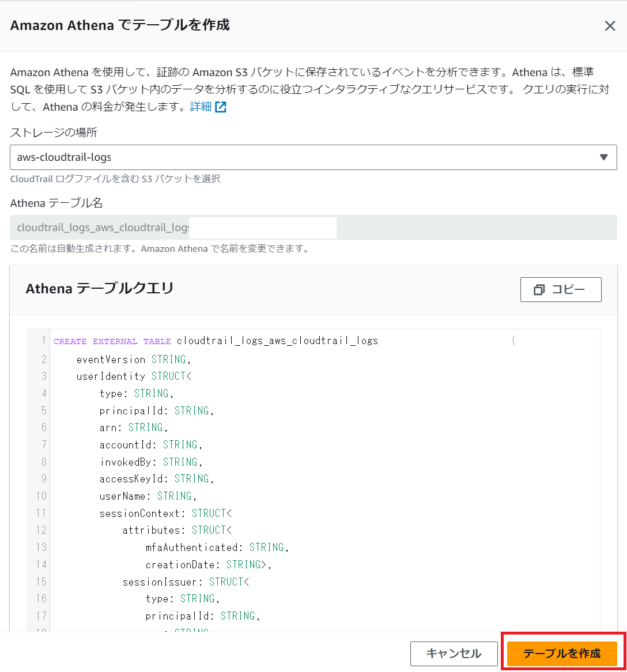Click line 'creationDate: STRING>,'
Screen dimensions: 627x672
coord(209,565)
